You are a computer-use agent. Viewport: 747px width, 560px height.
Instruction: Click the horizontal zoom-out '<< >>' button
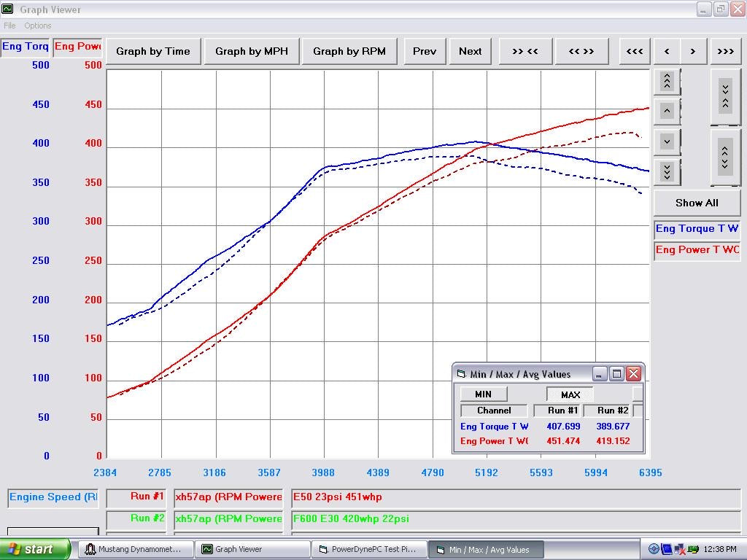[581, 51]
